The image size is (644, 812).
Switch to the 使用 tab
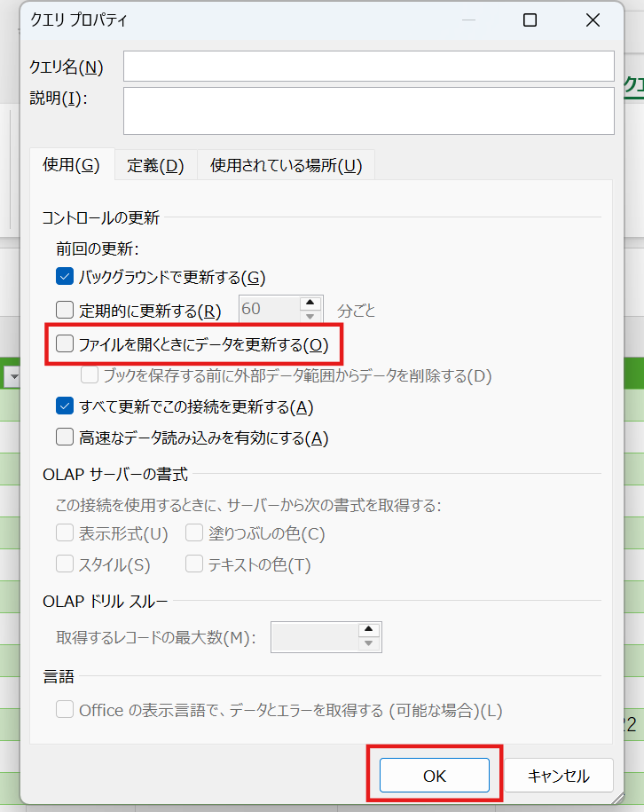[x=72, y=165]
